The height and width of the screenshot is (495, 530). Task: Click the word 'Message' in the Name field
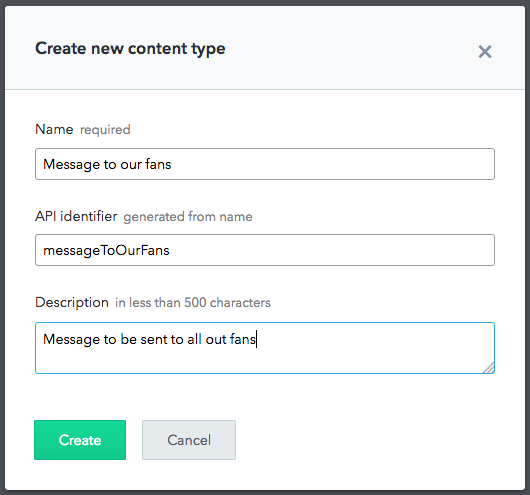click(x=72, y=165)
